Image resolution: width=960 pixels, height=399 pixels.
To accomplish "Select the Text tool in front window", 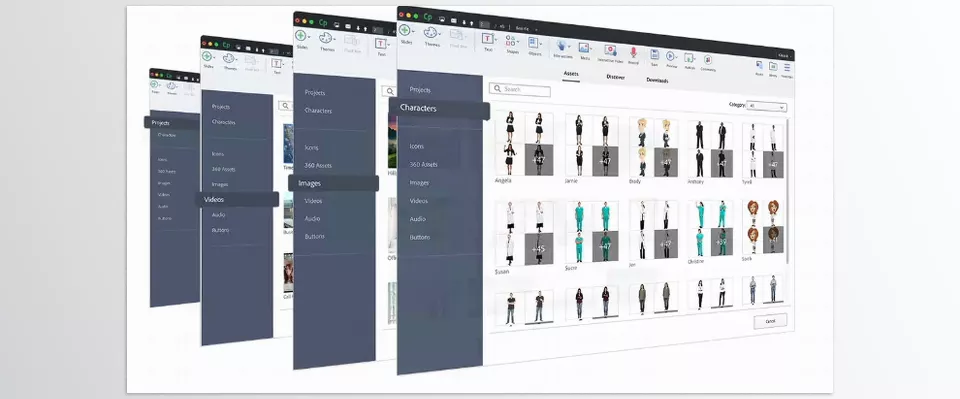I will coord(487,38).
